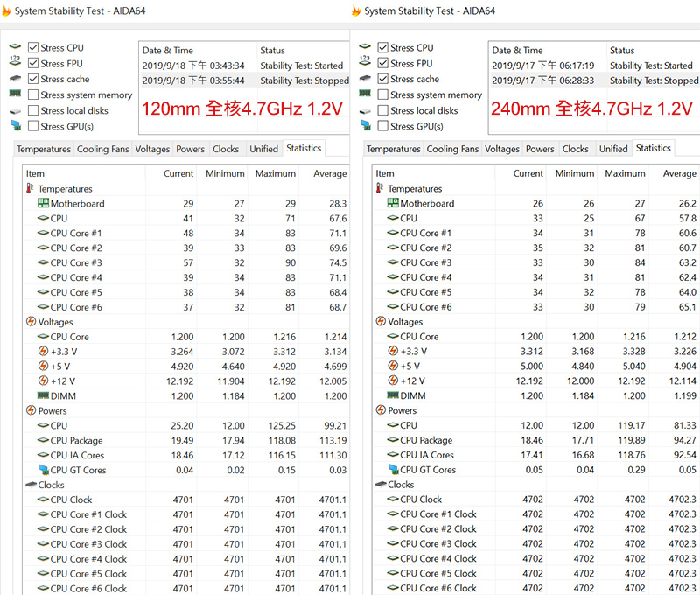Click AIDA64 flame icon in right title bar

pyautogui.click(x=356, y=10)
